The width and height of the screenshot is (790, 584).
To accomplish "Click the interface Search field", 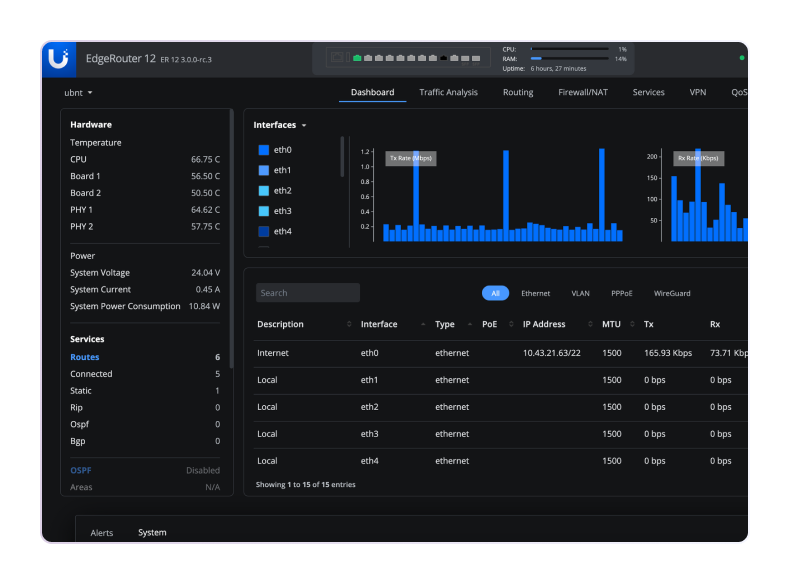I will pyautogui.click(x=308, y=293).
